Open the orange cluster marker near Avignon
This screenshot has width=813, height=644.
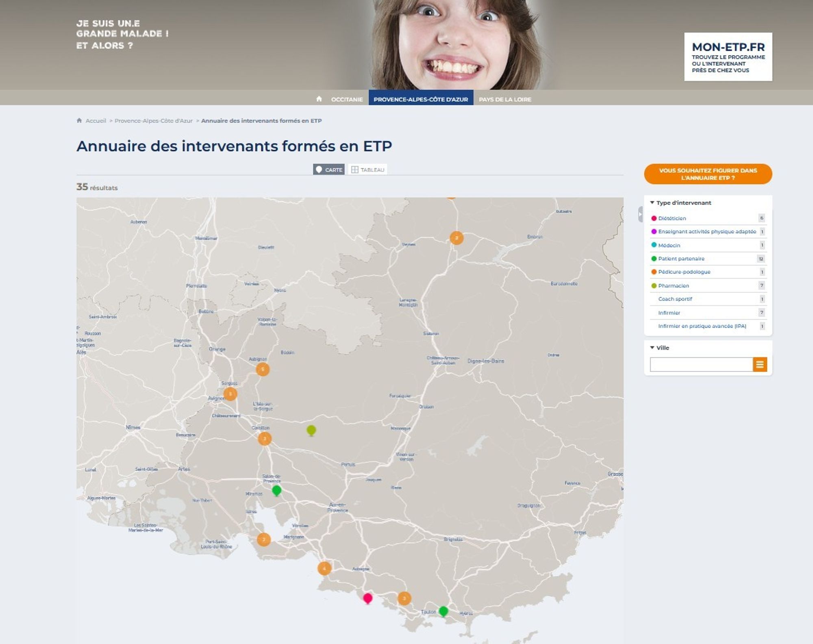click(x=230, y=394)
